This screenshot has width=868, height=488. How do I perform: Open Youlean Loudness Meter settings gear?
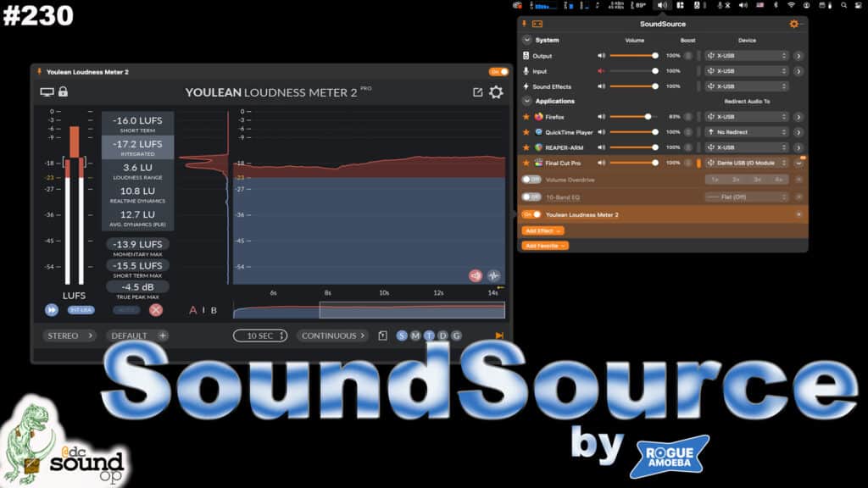(x=496, y=92)
